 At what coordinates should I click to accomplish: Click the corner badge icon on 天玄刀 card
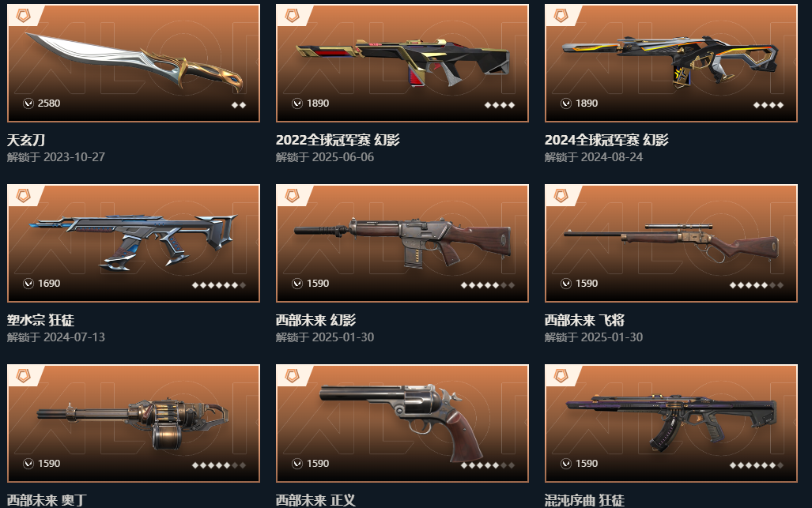[x=23, y=16]
